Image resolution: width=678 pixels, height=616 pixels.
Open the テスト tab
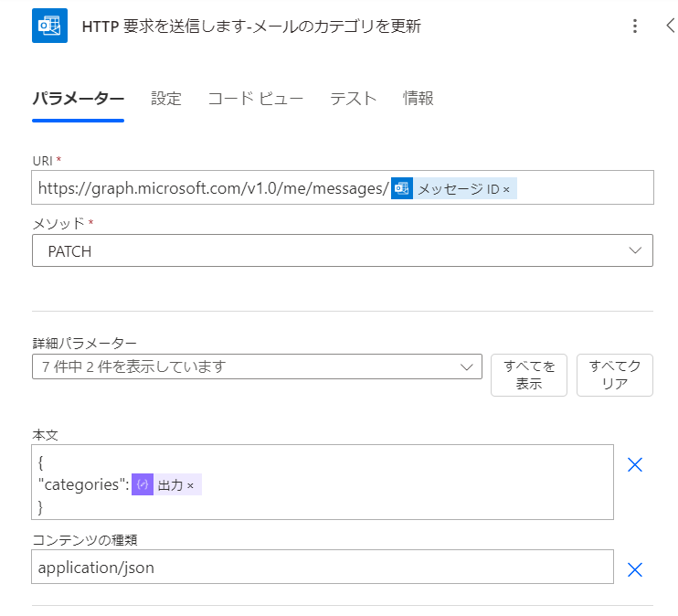[x=354, y=99]
